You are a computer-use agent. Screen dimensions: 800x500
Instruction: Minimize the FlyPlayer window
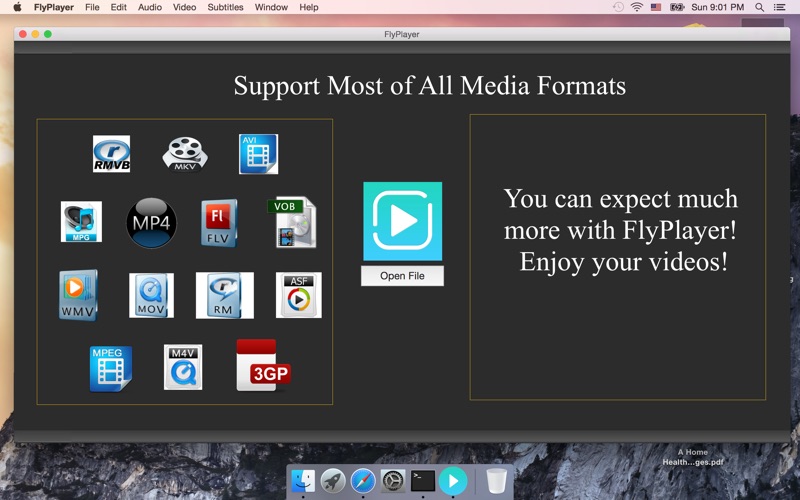pyautogui.click(x=35, y=34)
